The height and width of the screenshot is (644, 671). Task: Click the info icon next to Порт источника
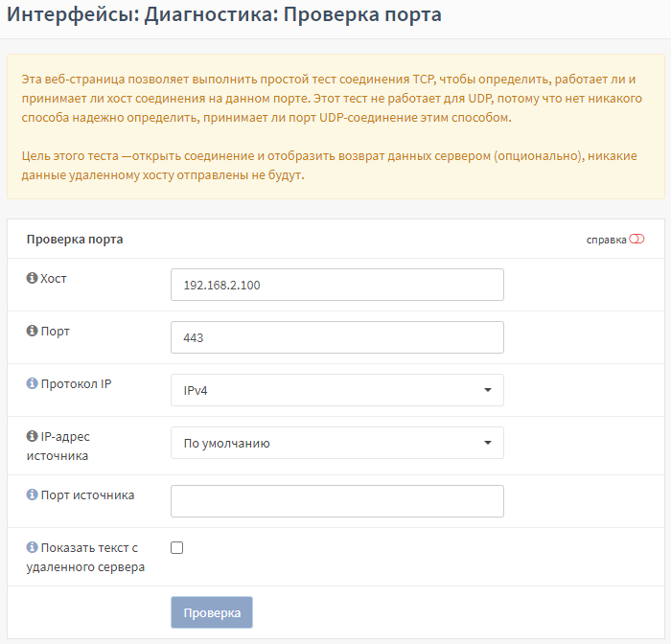pos(32,495)
